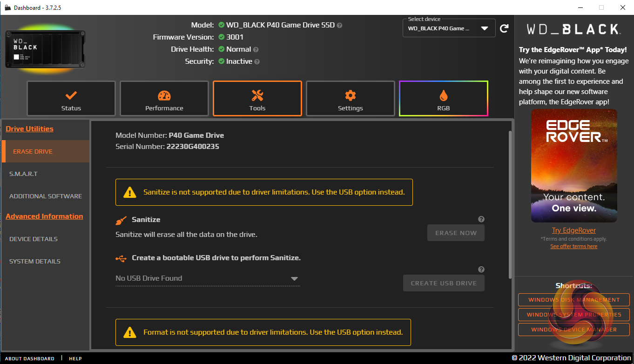Click the Sanitize help question mark

481,219
